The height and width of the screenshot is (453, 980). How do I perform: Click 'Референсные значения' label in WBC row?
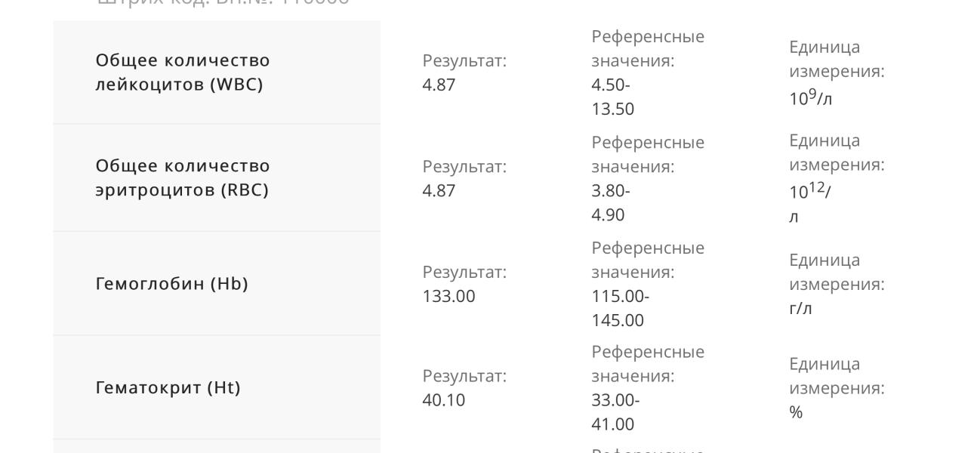coord(648,48)
